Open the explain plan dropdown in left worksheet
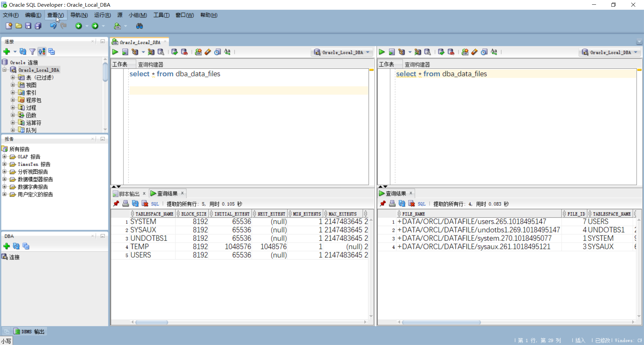 click(143, 52)
